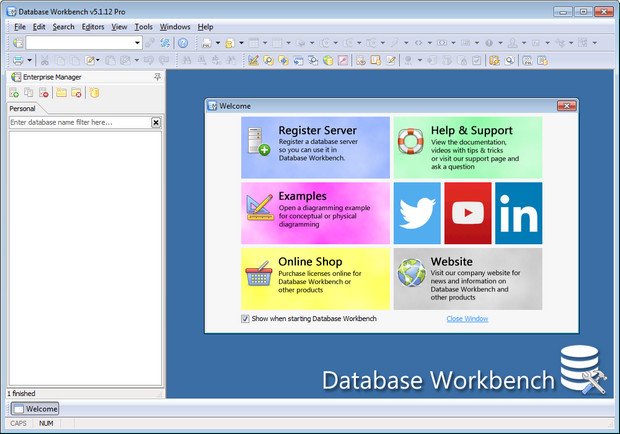
Task: Open help via the blue question mark icon
Action: [183, 43]
